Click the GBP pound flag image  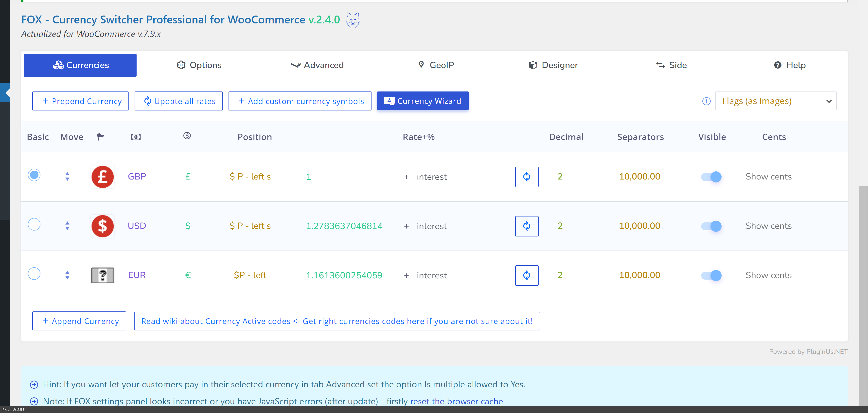click(103, 177)
